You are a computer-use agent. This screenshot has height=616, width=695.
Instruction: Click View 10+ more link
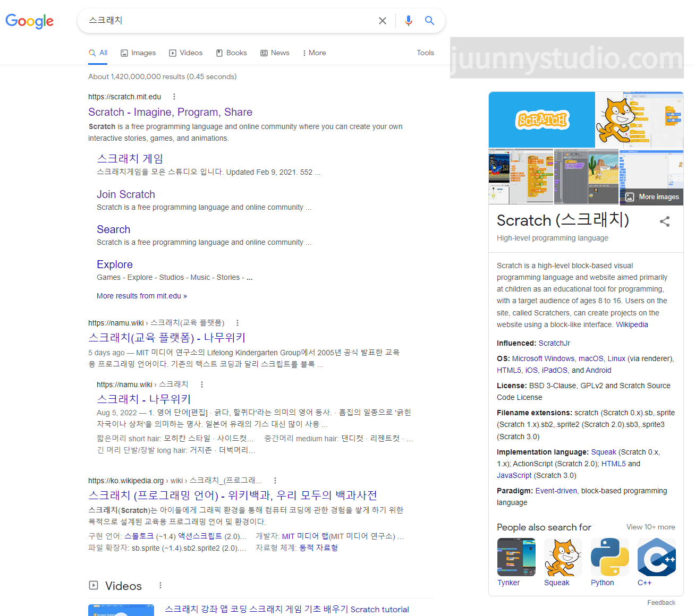(650, 527)
